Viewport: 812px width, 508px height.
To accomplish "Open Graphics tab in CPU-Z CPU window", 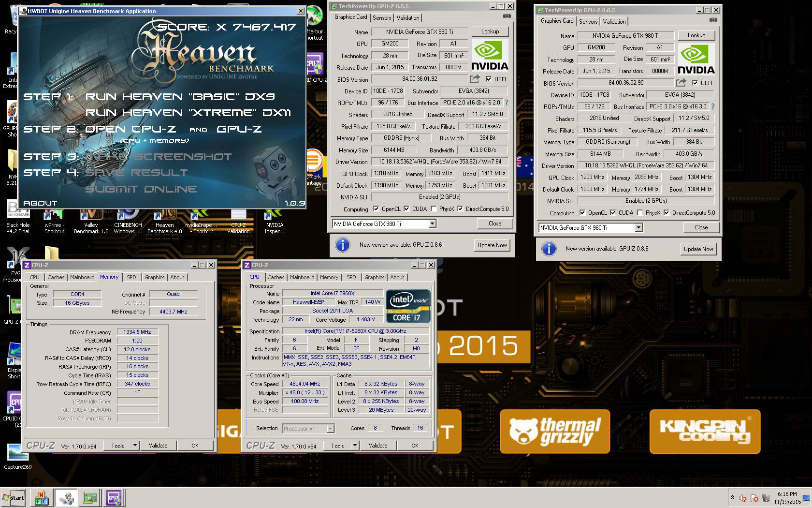I will click(x=375, y=277).
